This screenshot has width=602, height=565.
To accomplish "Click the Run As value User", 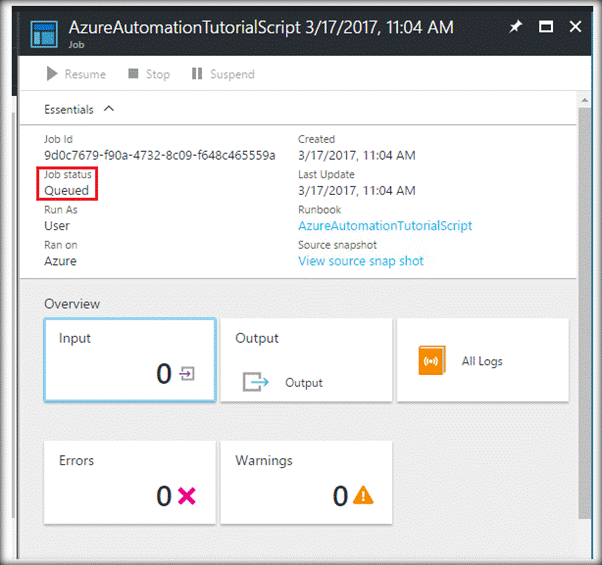I will (x=57, y=226).
